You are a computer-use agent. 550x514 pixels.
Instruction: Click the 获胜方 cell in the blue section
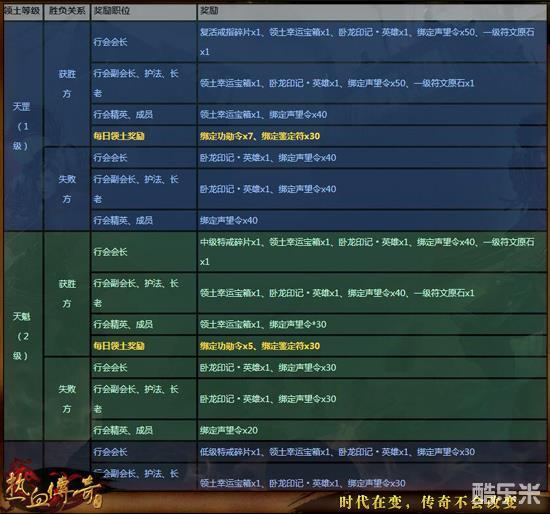(x=67, y=84)
